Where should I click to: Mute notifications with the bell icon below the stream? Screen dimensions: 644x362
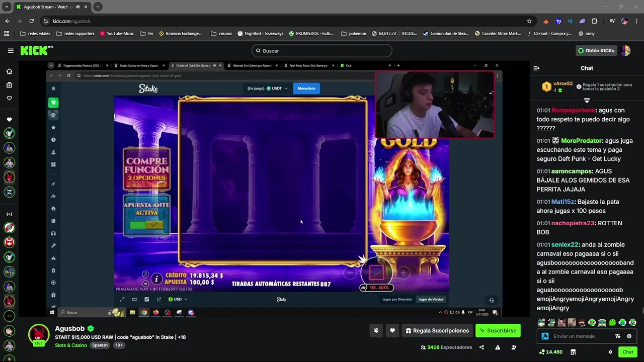[376, 330]
